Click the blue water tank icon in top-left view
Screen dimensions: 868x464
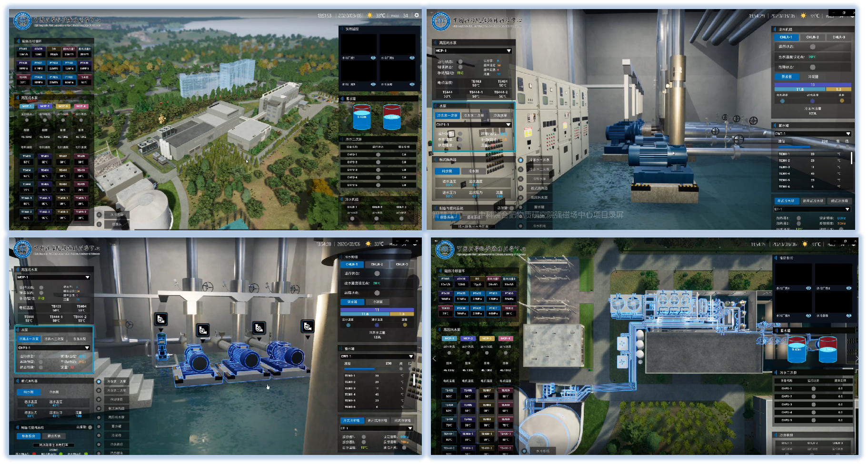(x=362, y=118)
